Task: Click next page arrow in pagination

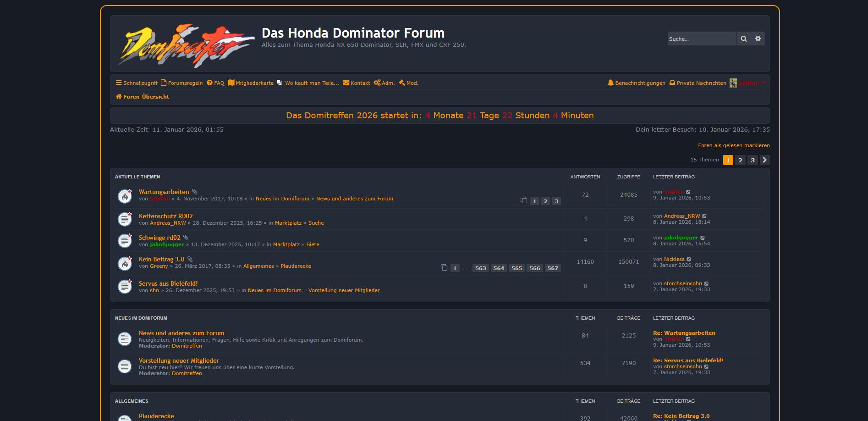Action: click(764, 160)
